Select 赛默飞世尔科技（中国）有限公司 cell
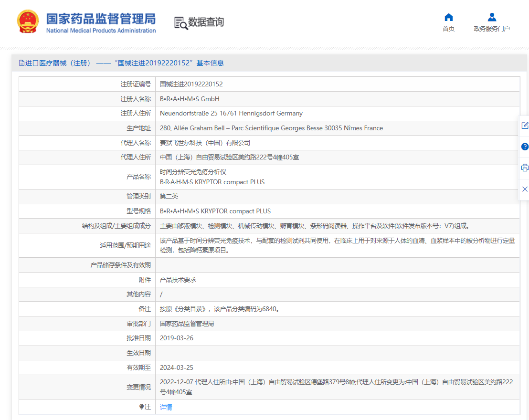 pyautogui.click(x=205, y=143)
